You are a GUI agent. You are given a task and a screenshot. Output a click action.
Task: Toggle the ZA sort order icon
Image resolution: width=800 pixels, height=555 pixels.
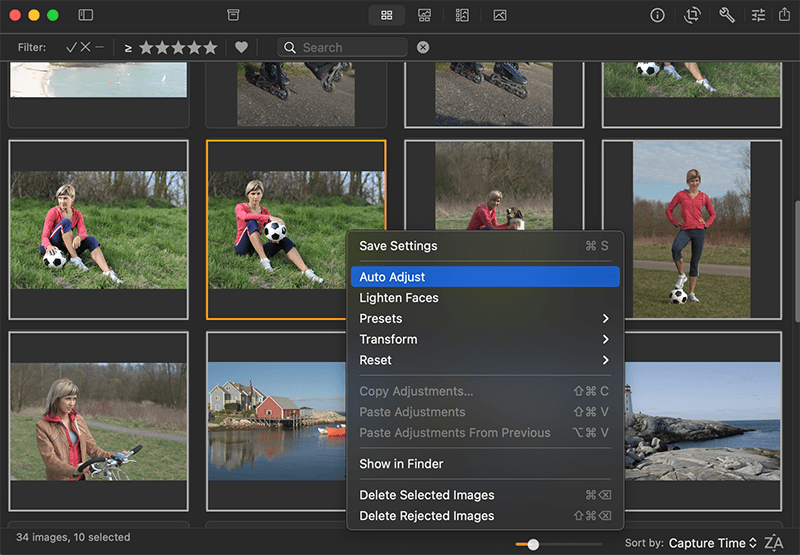pos(773,543)
